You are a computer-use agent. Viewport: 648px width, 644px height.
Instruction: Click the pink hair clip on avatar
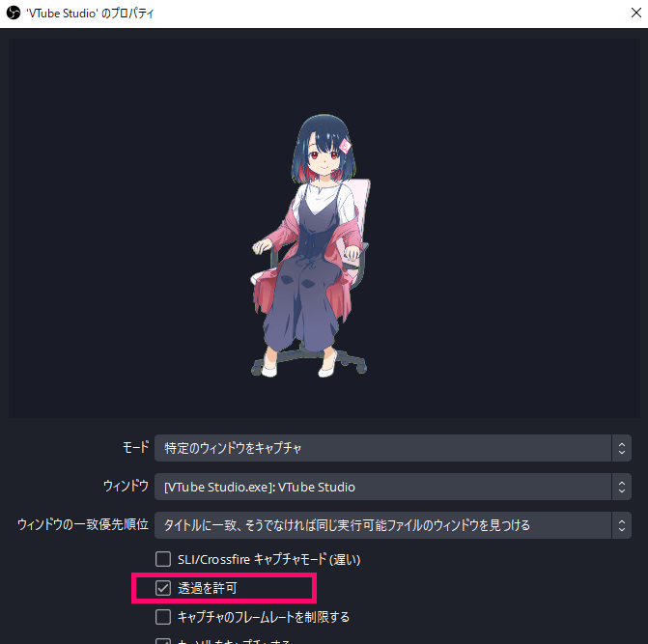coord(345,146)
